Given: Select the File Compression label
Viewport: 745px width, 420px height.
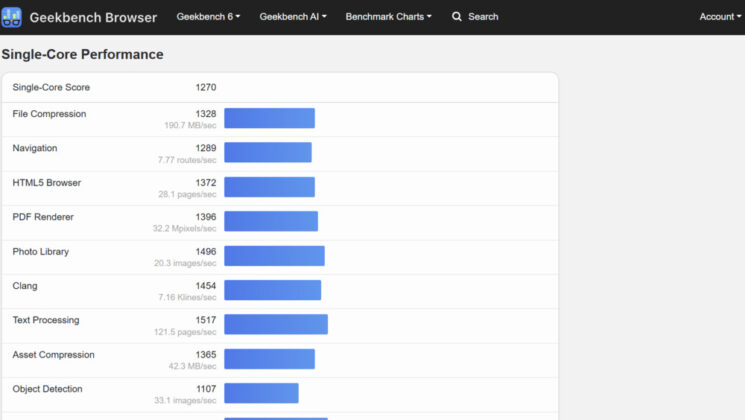Looking at the screenshot, I should point(49,114).
